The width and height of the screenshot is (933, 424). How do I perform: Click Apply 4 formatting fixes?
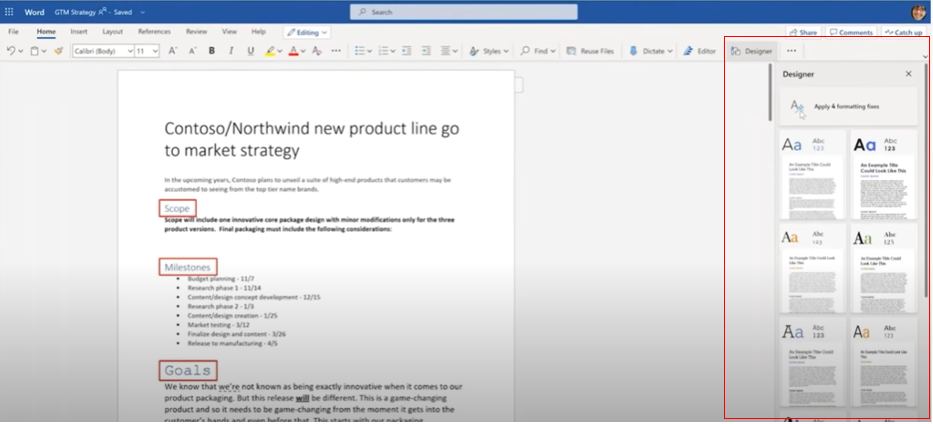(848, 106)
